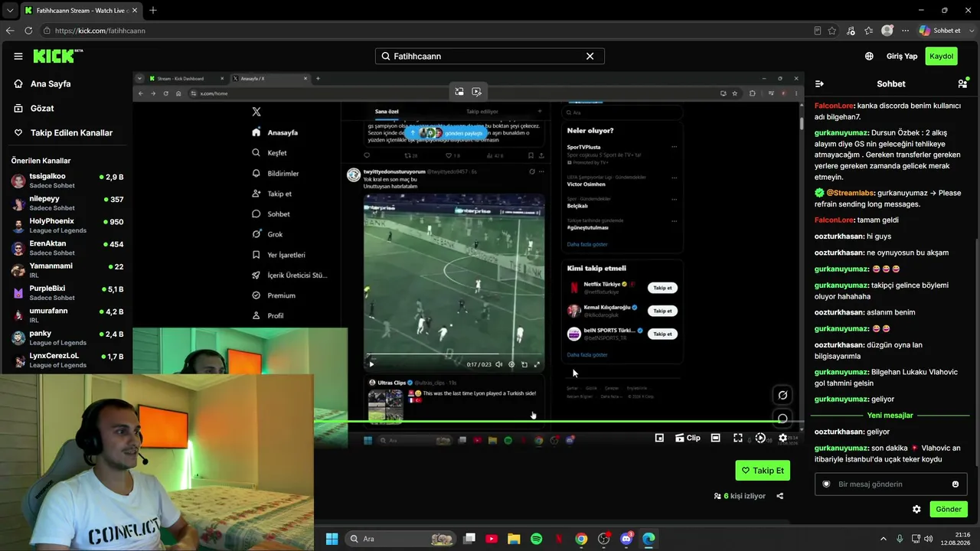
Task: Create a Clip of the stream
Action: point(688,438)
